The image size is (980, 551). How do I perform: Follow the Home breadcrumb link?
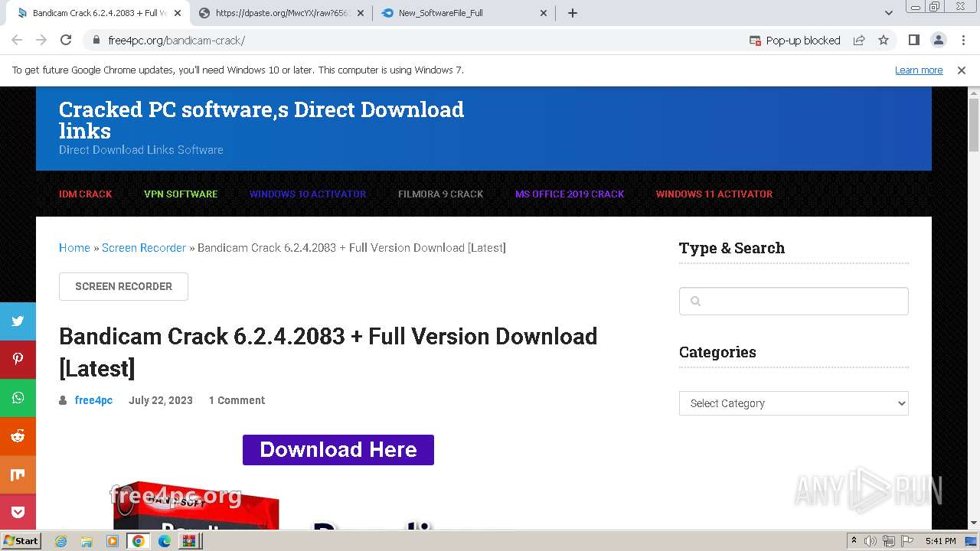point(74,248)
